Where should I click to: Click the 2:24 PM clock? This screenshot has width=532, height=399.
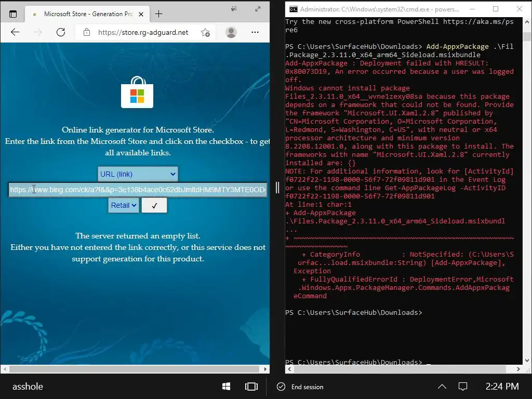[x=502, y=387]
